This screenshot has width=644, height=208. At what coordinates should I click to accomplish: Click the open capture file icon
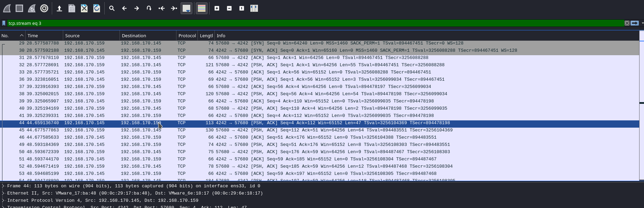[x=59, y=8]
